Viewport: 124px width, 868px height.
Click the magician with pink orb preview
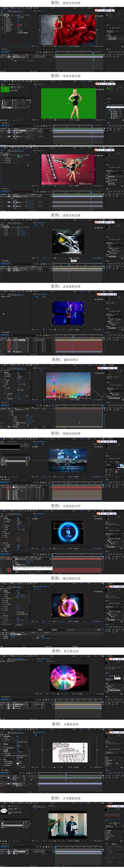(x=68, y=605)
